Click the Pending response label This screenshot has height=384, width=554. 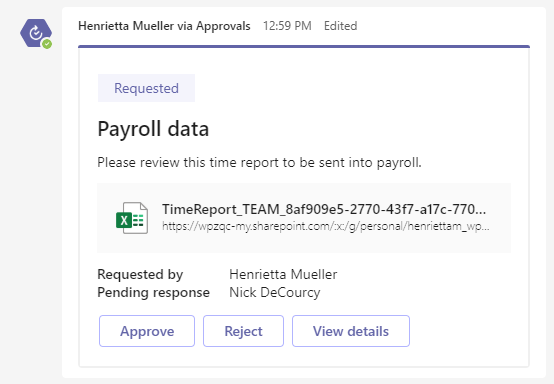(153, 293)
